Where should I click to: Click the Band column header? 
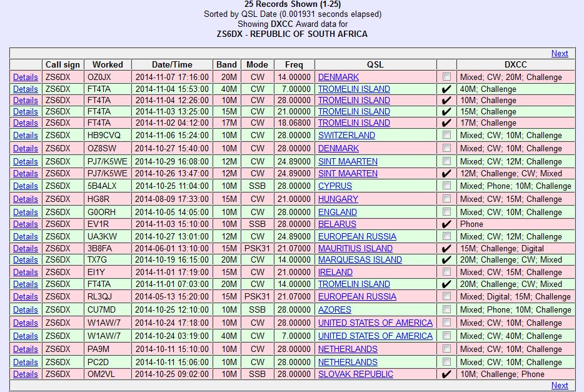click(226, 65)
